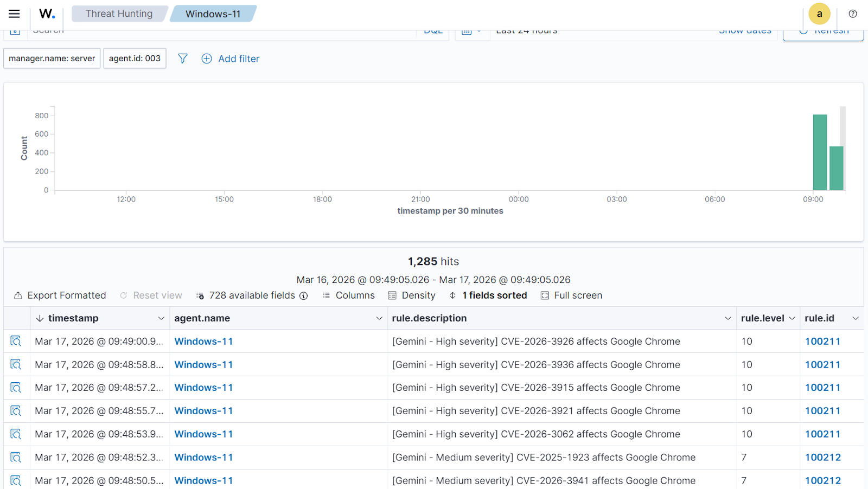Image resolution: width=868 pixels, height=489 pixels.
Task: Add a new filter using the plus icon
Action: pos(206,59)
